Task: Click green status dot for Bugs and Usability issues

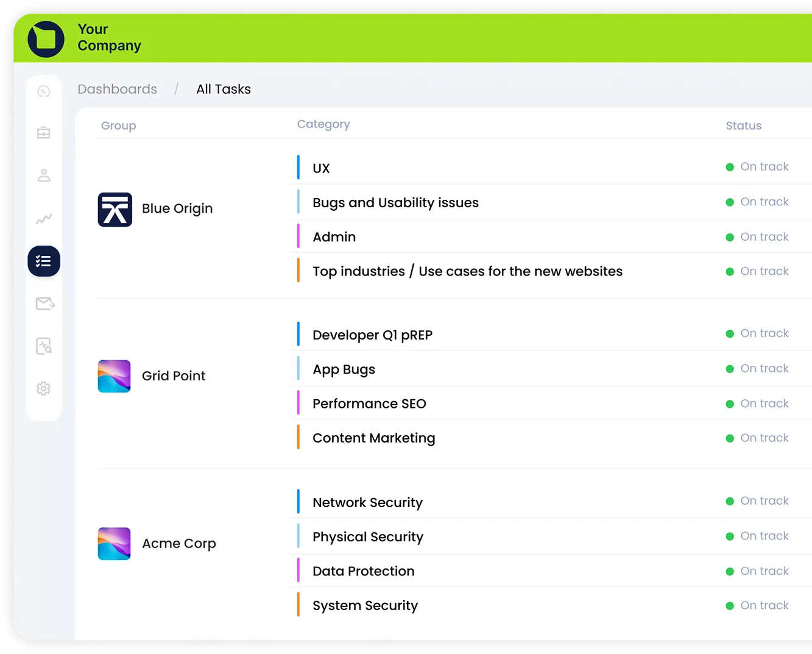Action: 730,202
